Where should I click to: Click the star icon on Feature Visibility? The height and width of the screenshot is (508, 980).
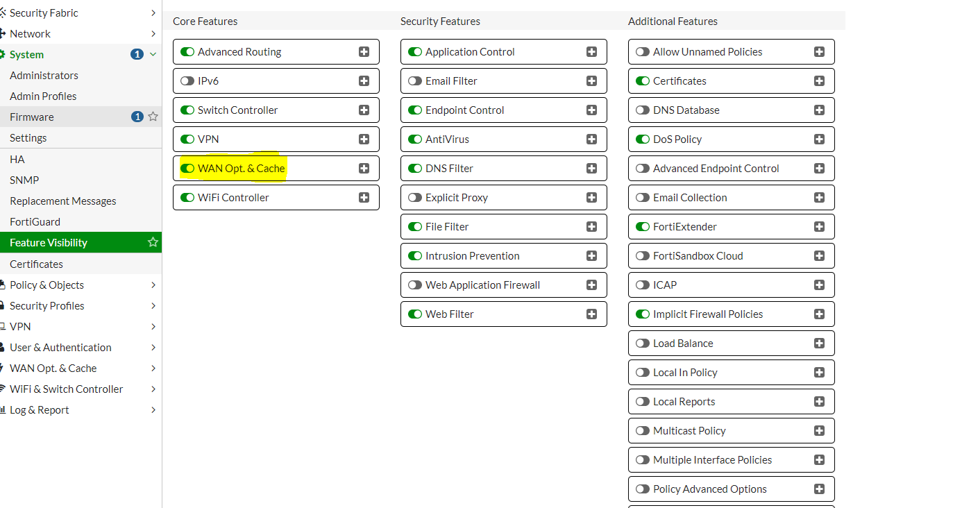click(153, 242)
